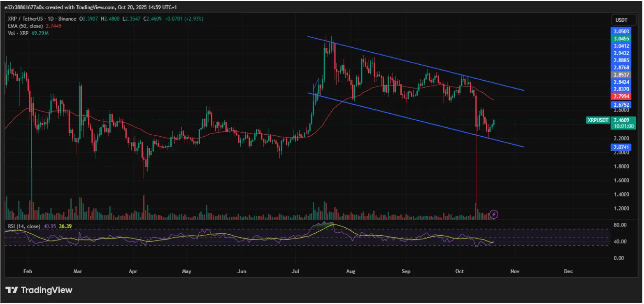Viewport: 644px width, 304px height.
Task: Click the Oct label on the time axis
Action: tap(459, 271)
